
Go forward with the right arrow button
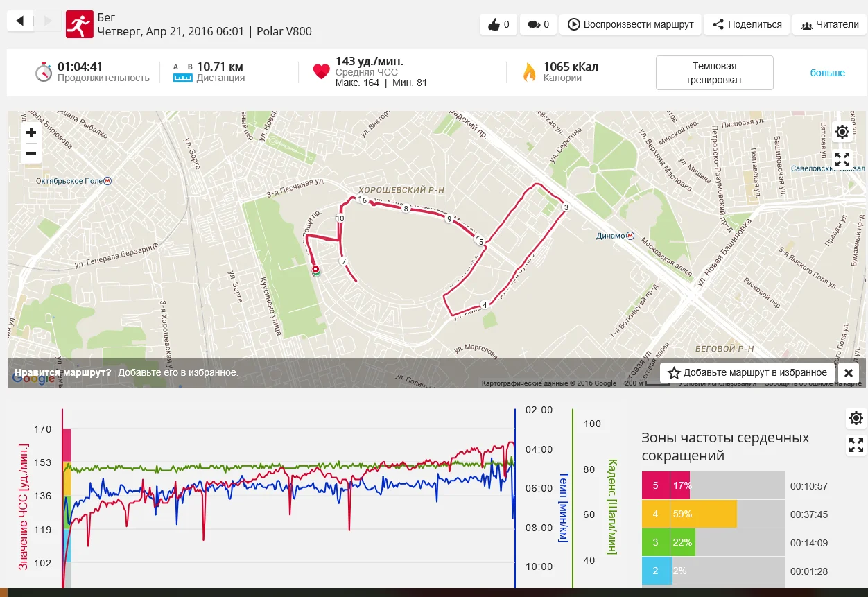point(47,21)
